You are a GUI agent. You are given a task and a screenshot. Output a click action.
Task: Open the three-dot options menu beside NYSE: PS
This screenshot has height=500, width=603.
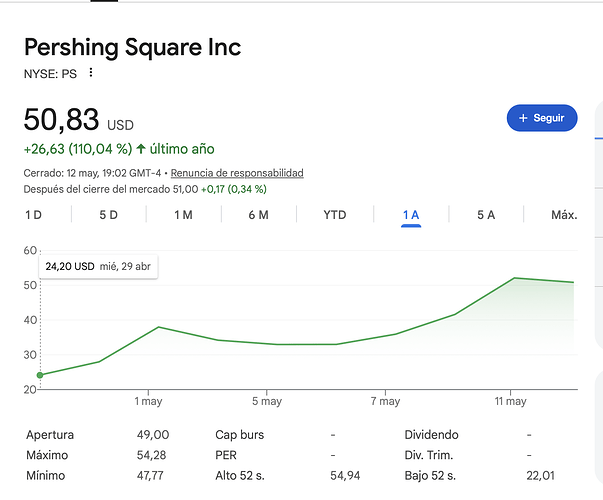pyautogui.click(x=91, y=72)
